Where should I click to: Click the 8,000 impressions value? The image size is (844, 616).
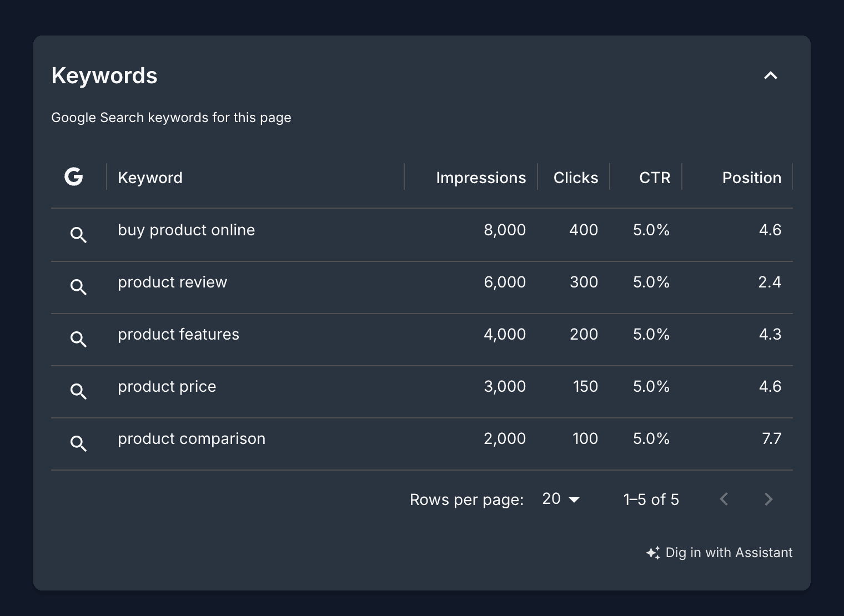[x=505, y=230]
